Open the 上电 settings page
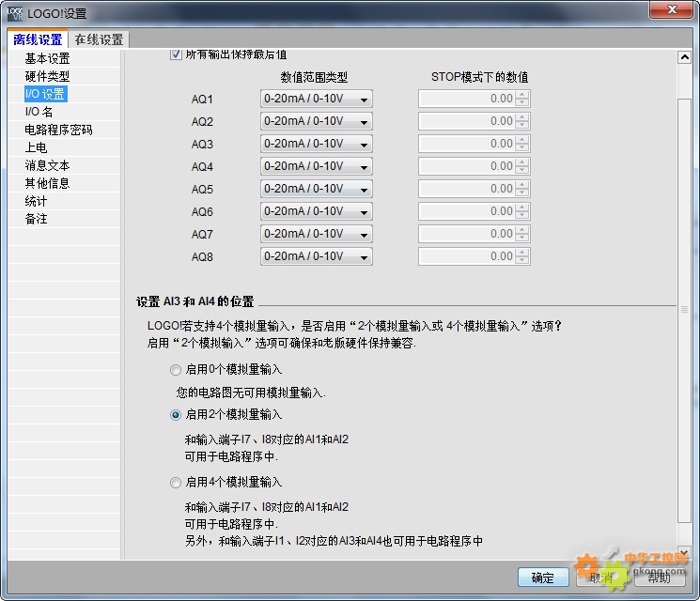 36,147
